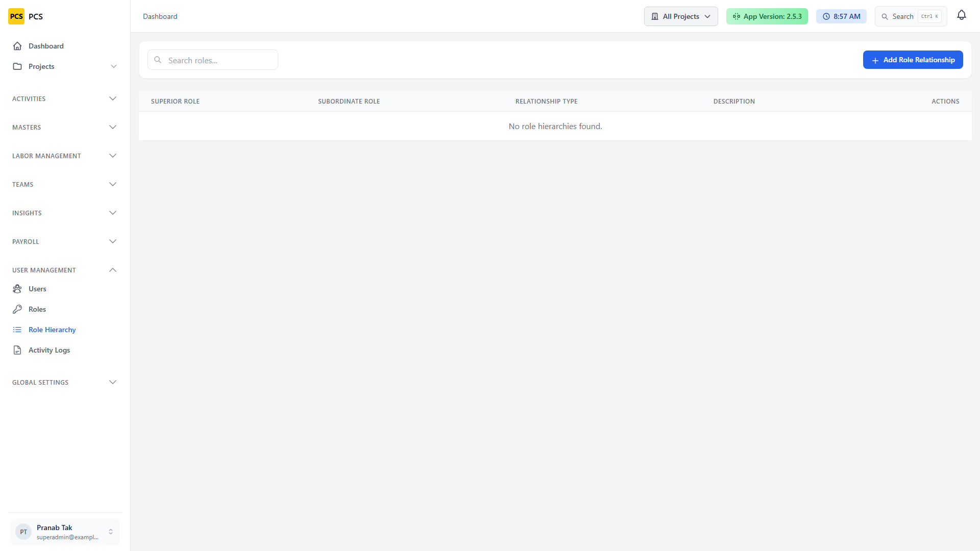Click the SUBORDINATE ROLE column header

coord(349,102)
